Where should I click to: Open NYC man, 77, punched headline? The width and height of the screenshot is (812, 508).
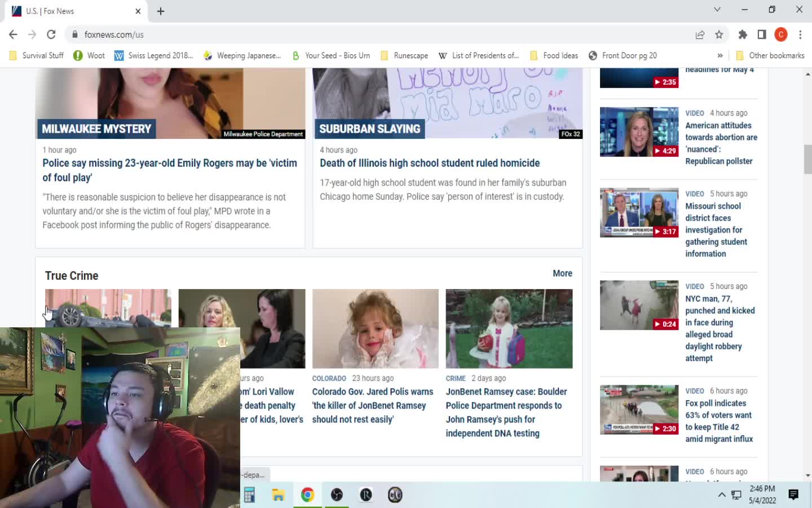tap(720, 329)
